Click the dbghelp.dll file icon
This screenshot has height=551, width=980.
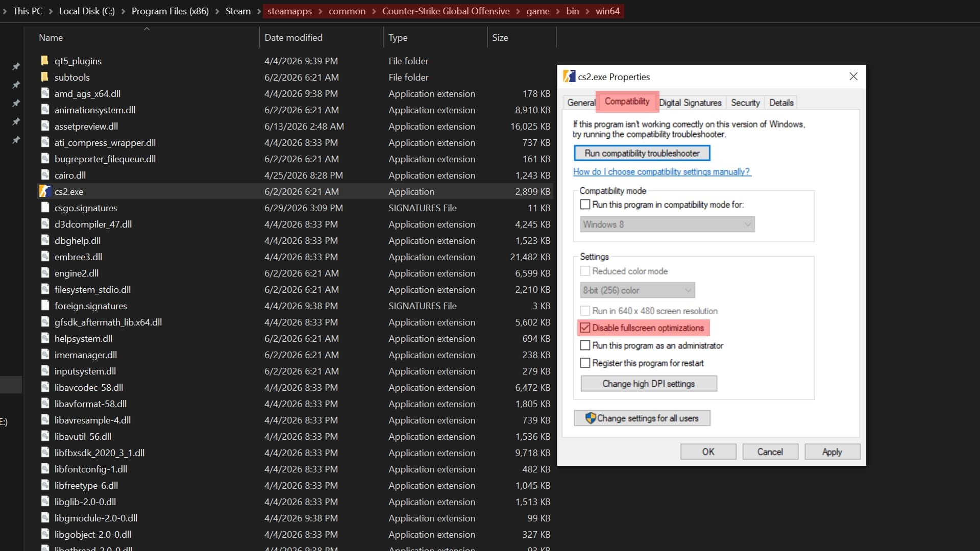tap(45, 240)
